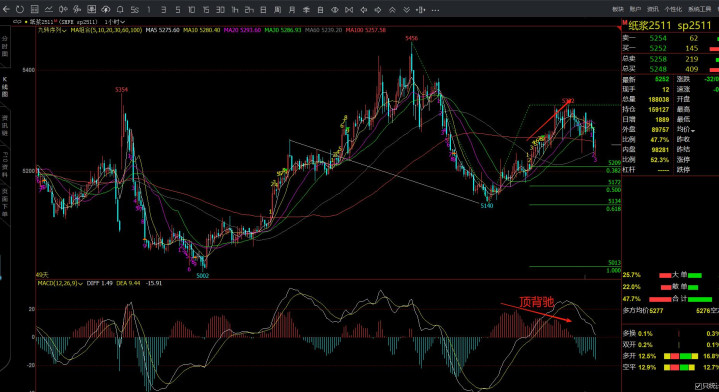The height and width of the screenshot is (392, 719).
Task: Toggle the eye visibility icon in the toolbar
Action: click(x=335, y=9)
